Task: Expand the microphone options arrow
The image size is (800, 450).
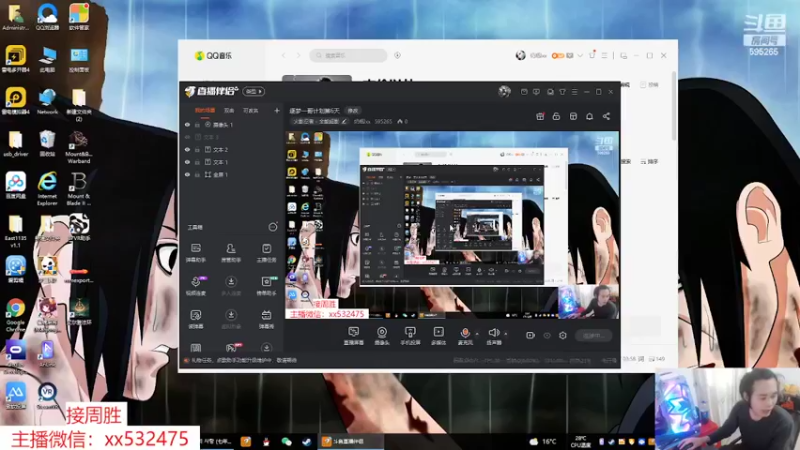Action: 477,333
